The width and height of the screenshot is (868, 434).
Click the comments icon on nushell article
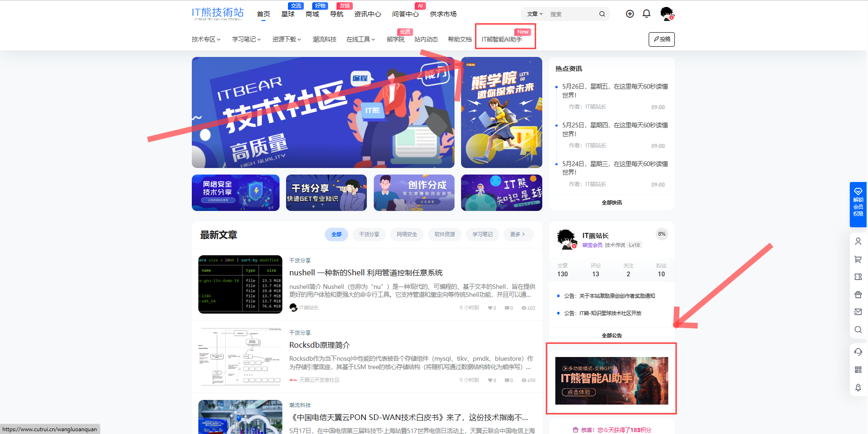[507, 308]
